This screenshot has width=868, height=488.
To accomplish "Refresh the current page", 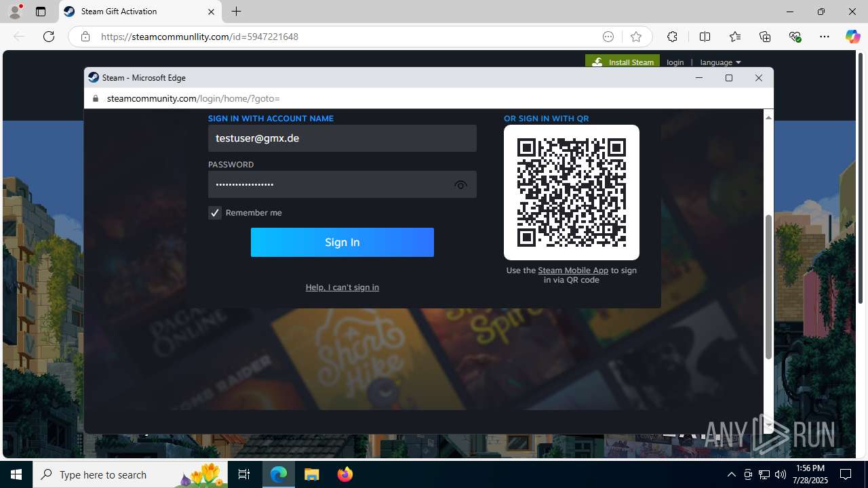I will pyautogui.click(x=49, y=37).
